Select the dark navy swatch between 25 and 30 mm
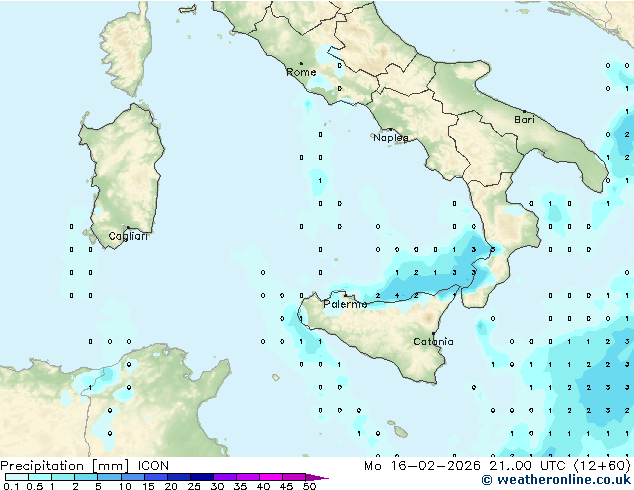Image resolution: width=634 pixels, height=490 pixels. (201, 477)
